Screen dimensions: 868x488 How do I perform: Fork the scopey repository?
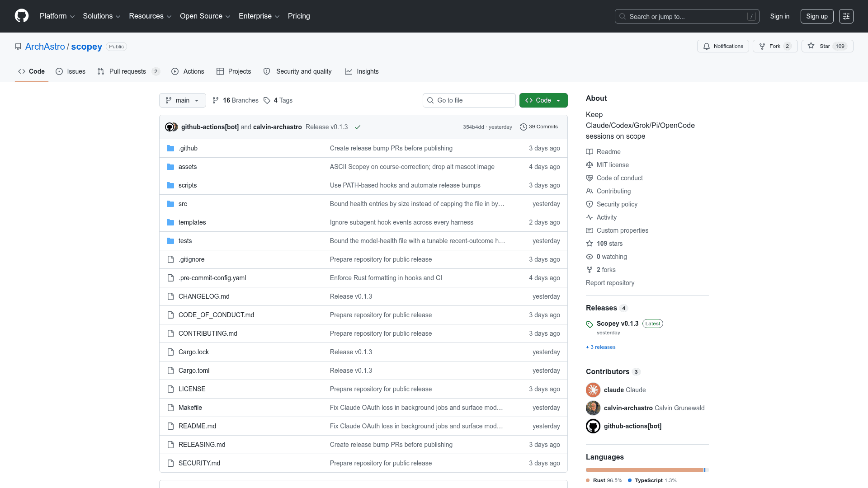coord(775,46)
